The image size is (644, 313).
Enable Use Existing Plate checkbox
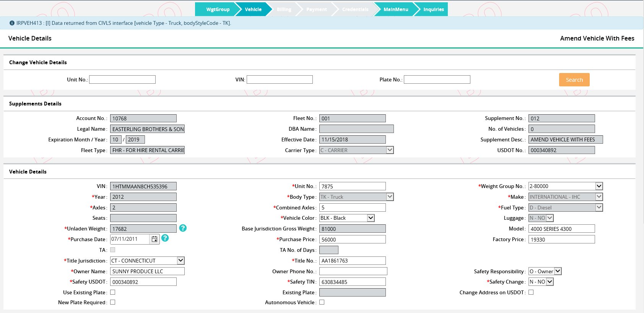(x=112, y=292)
